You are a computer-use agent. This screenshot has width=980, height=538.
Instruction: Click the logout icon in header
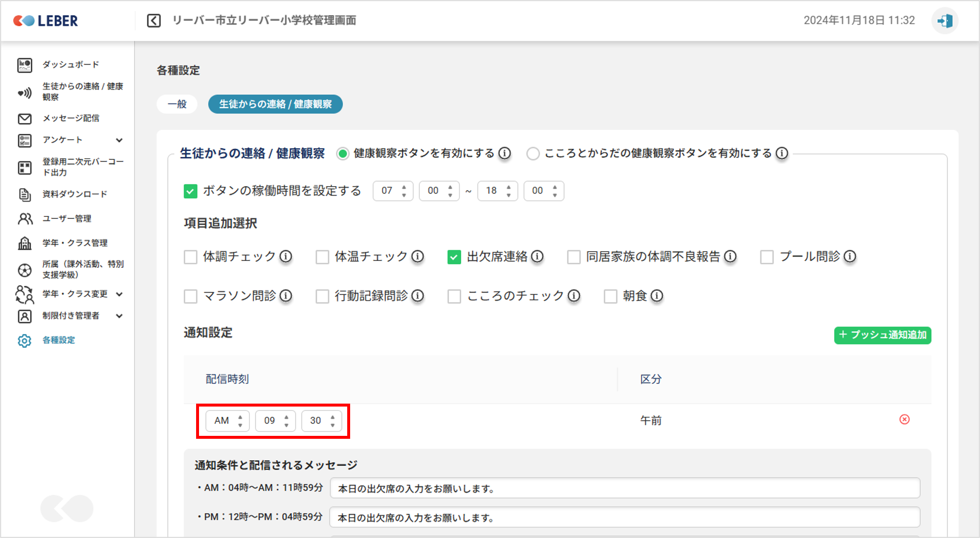[x=944, y=21]
